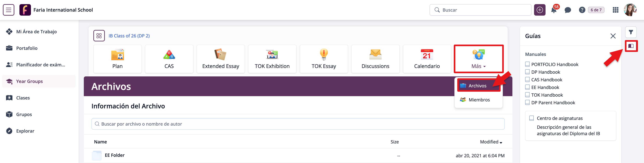This screenshot has height=163, width=644.
Task: Open the chat messages icon
Action: pos(568,10)
